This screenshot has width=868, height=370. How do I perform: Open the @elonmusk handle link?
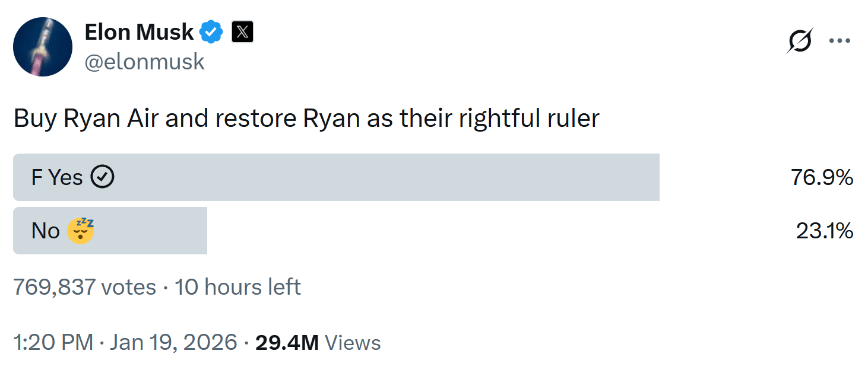(146, 61)
